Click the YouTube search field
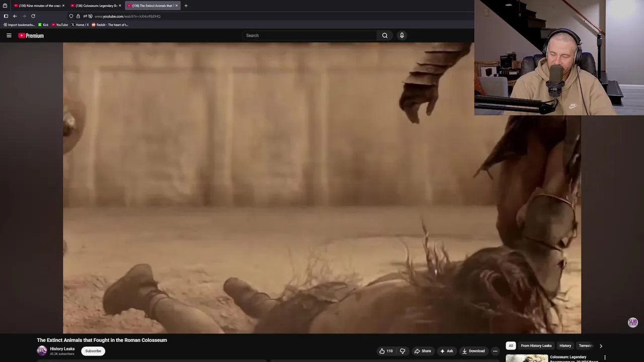This screenshot has height=362, width=644. (x=309, y=35)
